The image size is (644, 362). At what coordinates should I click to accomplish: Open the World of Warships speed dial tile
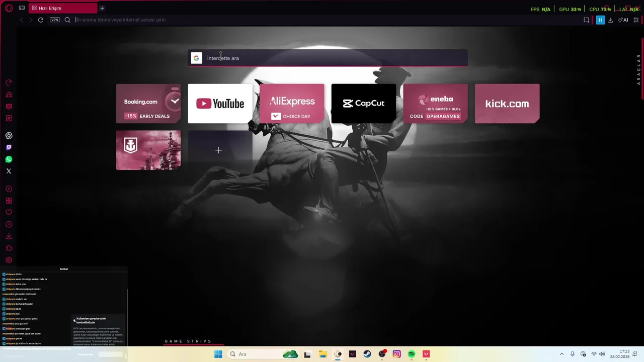pos(148,150)
